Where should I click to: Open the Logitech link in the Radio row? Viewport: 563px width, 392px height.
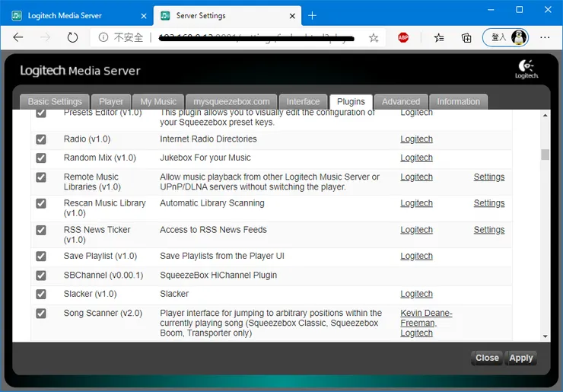click(416, 139)
